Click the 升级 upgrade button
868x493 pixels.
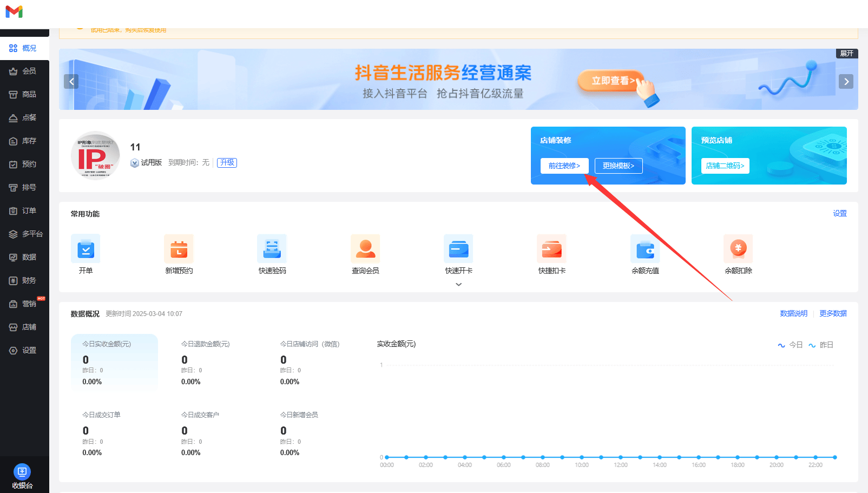point(227,162)
